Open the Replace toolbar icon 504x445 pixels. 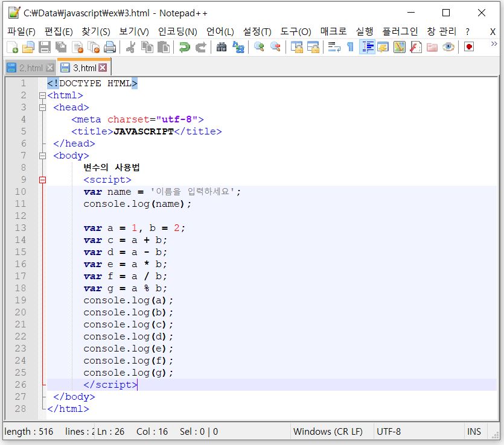coord(238,47)
